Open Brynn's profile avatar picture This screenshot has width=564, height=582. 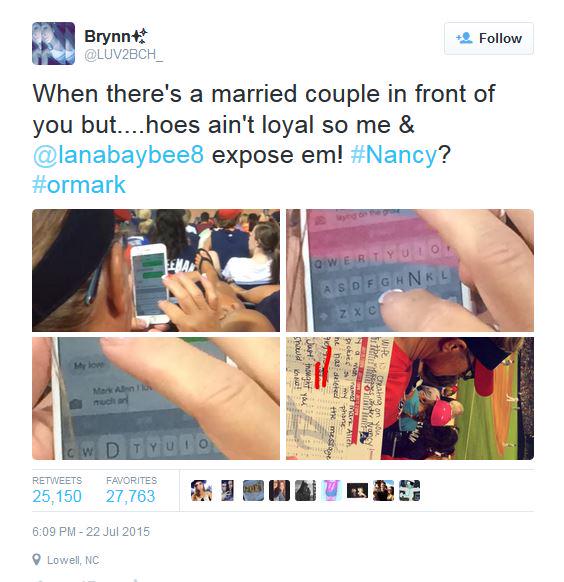coord(53,43)
